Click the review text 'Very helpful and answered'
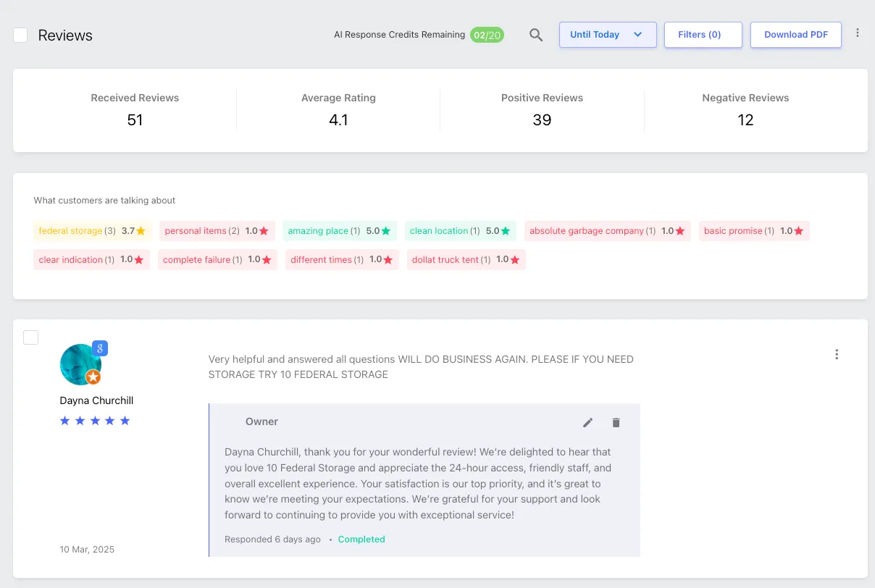Screen dimensions: 875x588 point(421,367)
